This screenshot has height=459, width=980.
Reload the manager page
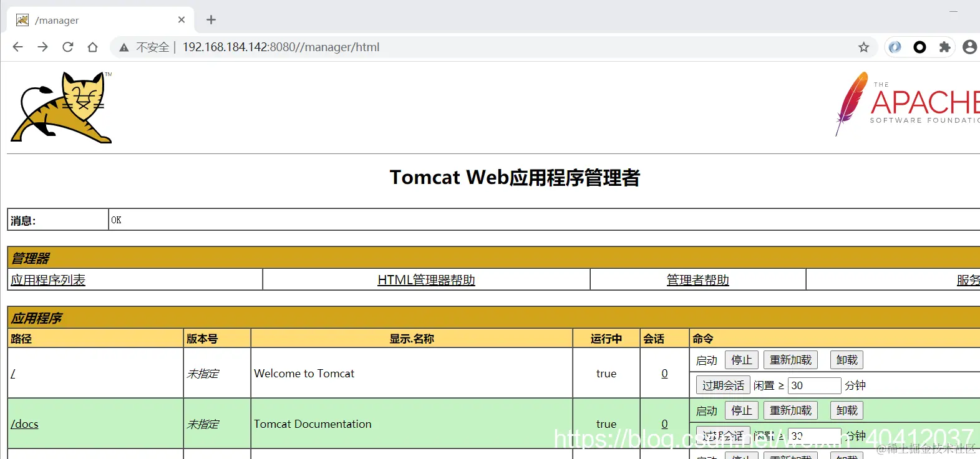68,47
